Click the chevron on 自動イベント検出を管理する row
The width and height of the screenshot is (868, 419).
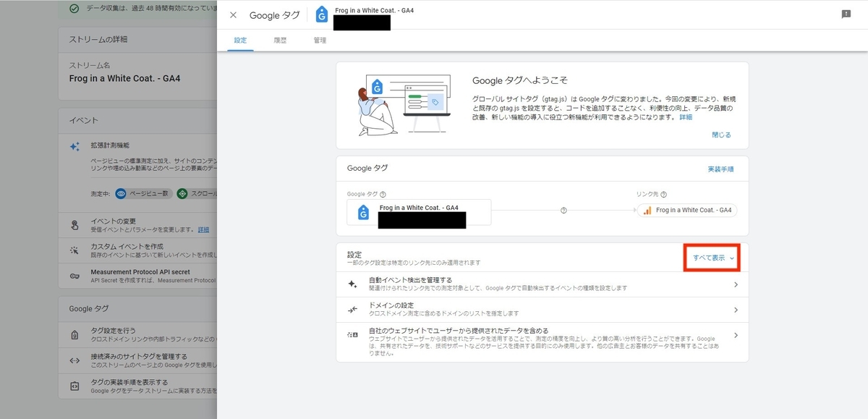pos(736,284)
